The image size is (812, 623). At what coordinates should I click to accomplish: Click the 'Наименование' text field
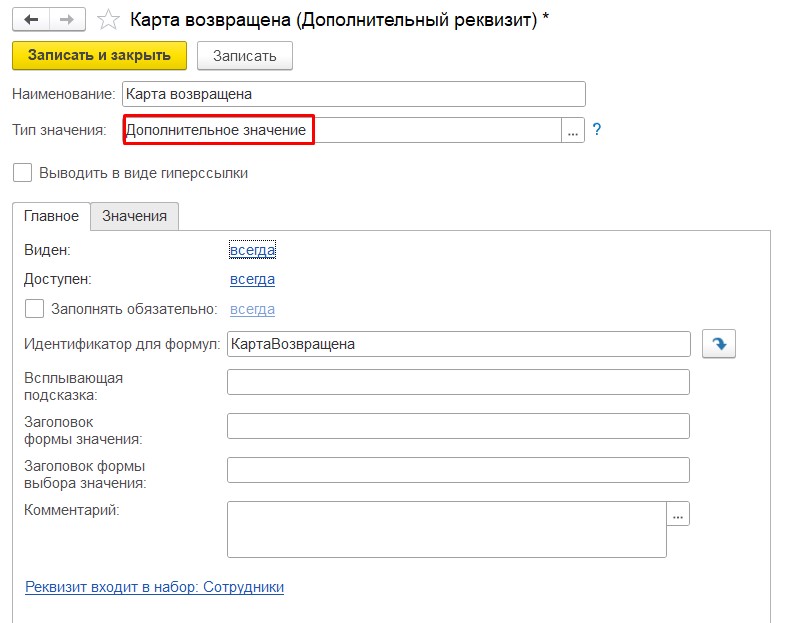(x=352, y=94)
